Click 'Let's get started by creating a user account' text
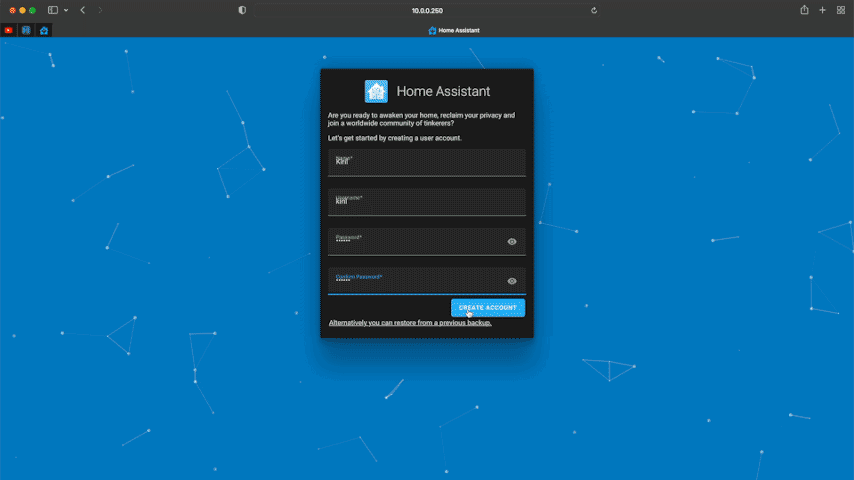This screenshot has width=854, height=480. pos(395,138)
